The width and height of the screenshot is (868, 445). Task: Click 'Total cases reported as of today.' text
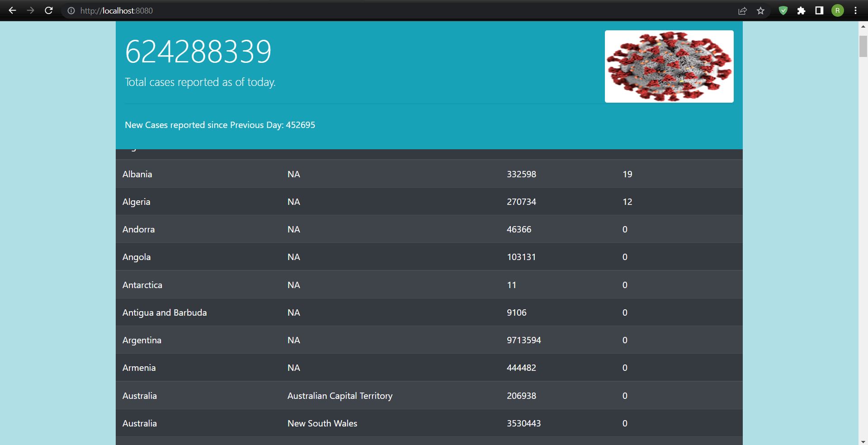coord(200,82)
